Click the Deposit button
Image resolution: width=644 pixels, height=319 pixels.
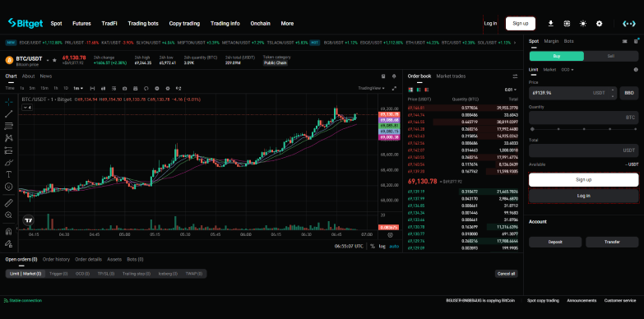coord(555,243)
